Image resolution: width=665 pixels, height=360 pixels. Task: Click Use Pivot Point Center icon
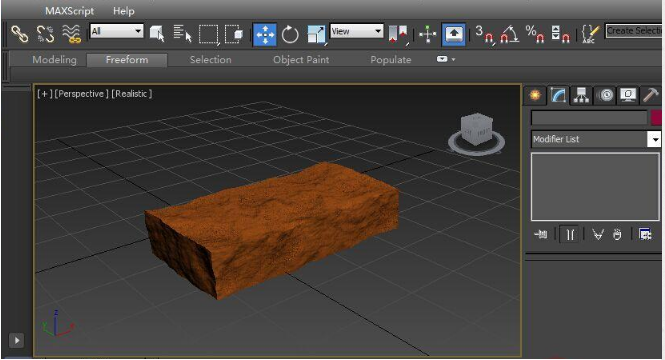click(x=398, y=34)
